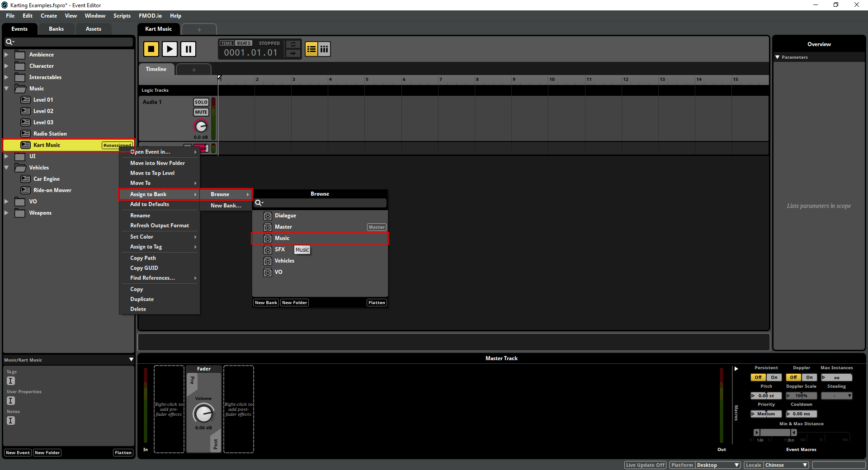
Task: Click the bank icon beside Dialogue
Action: (267, 216)
